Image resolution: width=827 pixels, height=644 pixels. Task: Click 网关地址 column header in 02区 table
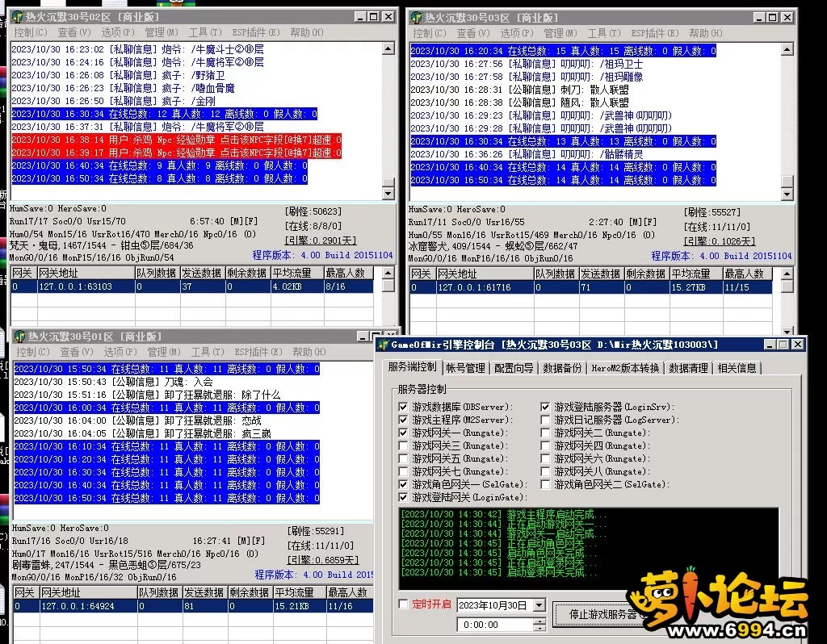pyautogui.click(x=86, y=273)
